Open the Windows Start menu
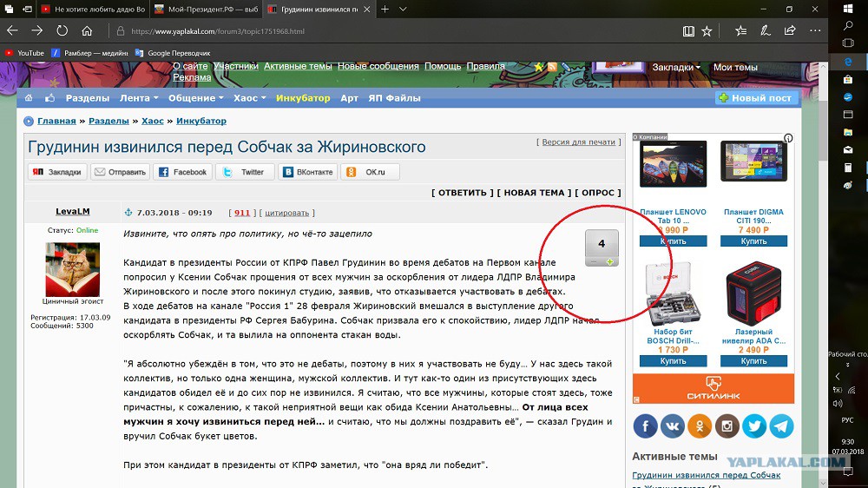The width and height of the screenshot is (868, 488). [x=847, y=9]
